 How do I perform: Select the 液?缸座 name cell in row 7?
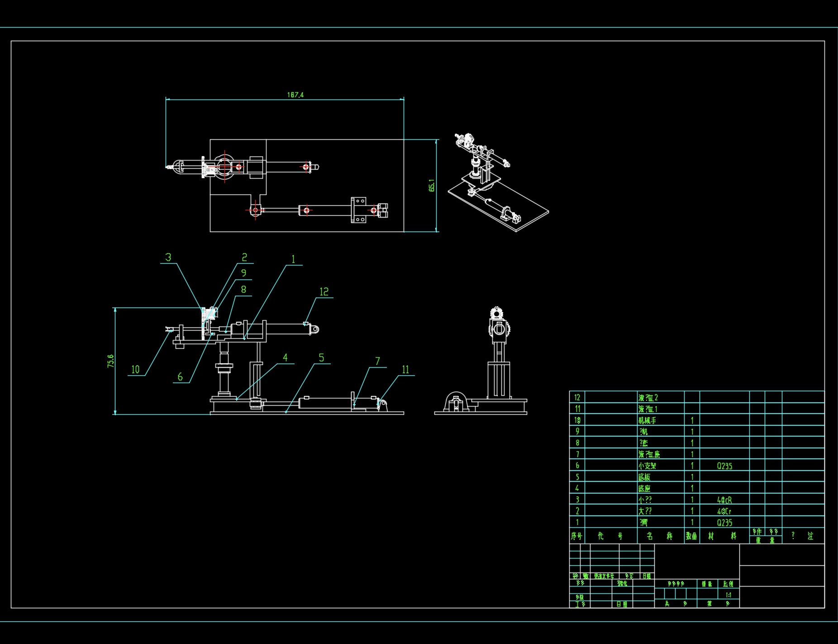coord(661,454)
